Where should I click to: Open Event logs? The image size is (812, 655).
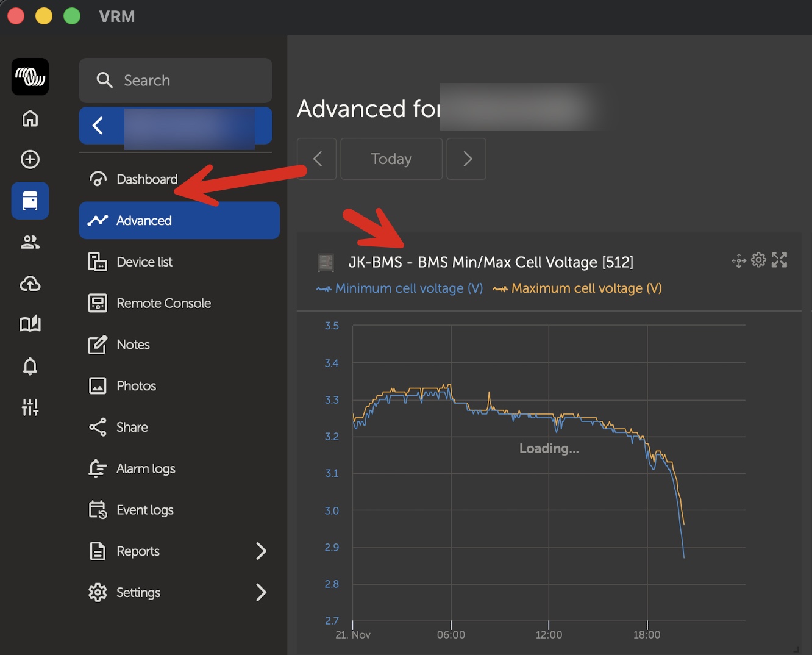[179, 510]
